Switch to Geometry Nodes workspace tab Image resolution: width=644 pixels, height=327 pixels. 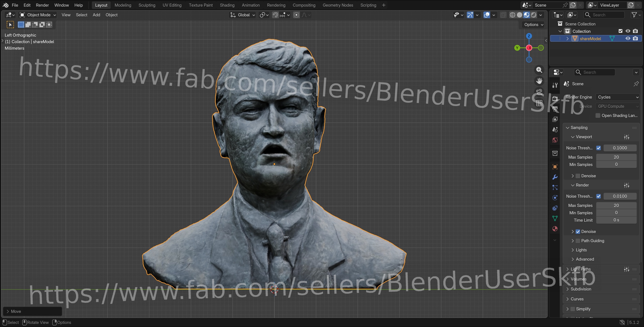click(x=338, y=5)
